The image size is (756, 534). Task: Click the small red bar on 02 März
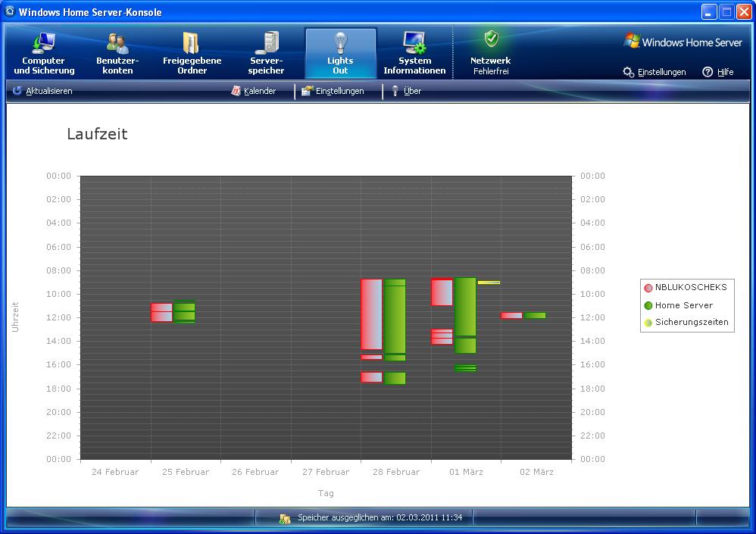coord(511,316)
